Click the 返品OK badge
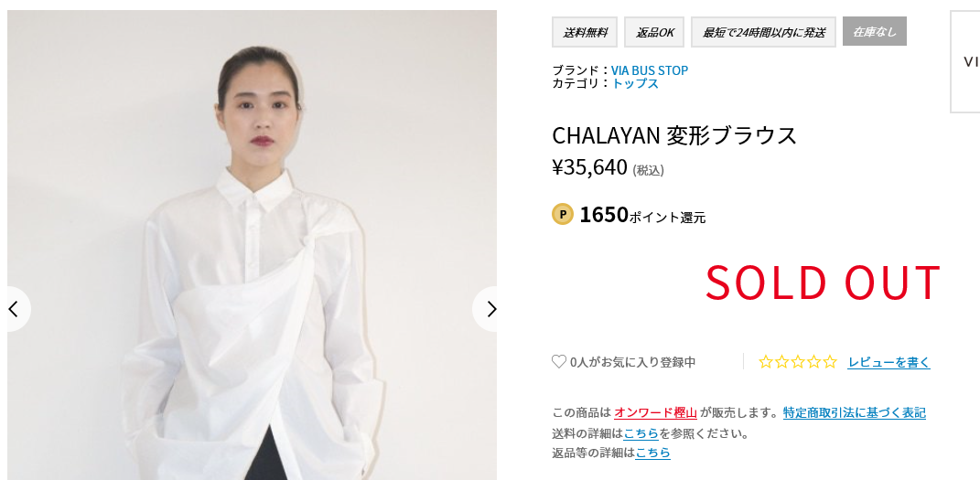Viewport: 980px width, 480px height. coord(654,32)
